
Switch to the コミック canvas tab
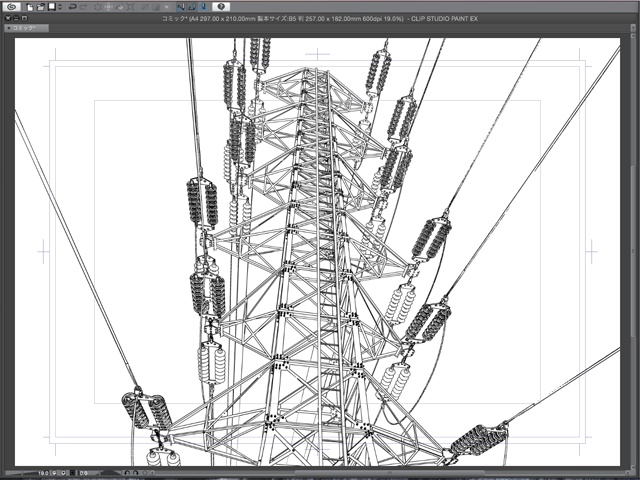26,28
